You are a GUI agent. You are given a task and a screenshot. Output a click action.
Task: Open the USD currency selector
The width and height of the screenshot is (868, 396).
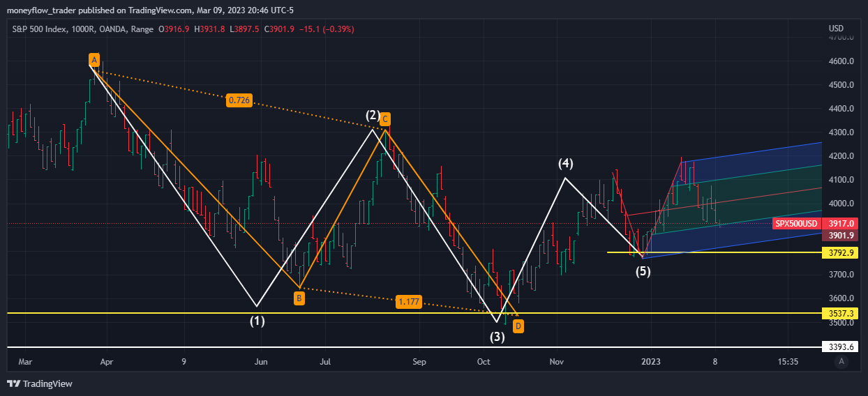pos(837,28)
